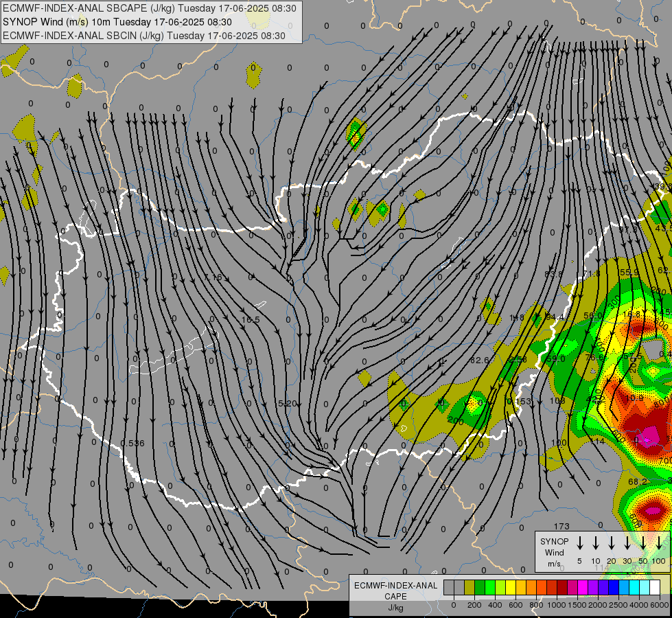Viewport: 672px width, 618px height.
Task: Select the bright magenta CAPE legend swatch
Action: pos(583,587)
